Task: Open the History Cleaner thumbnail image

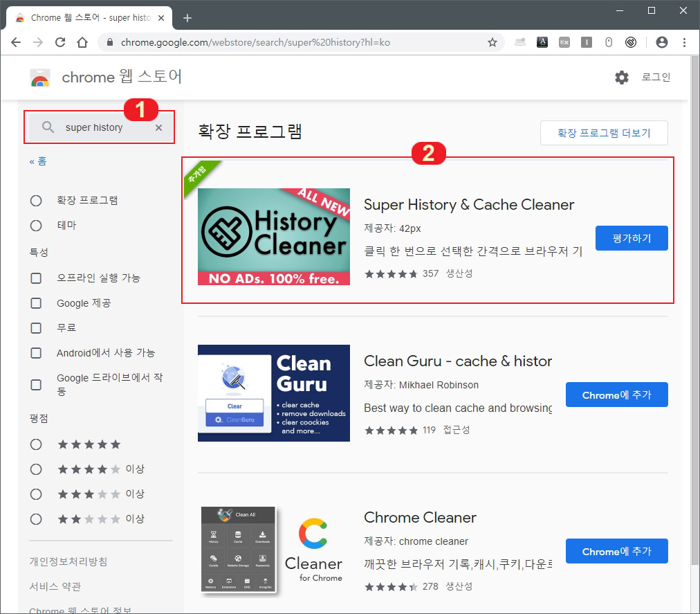Action: point(274,237)
